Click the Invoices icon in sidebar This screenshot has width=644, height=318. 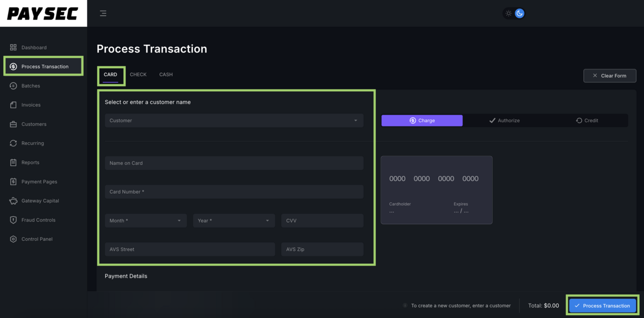[13, 105]
